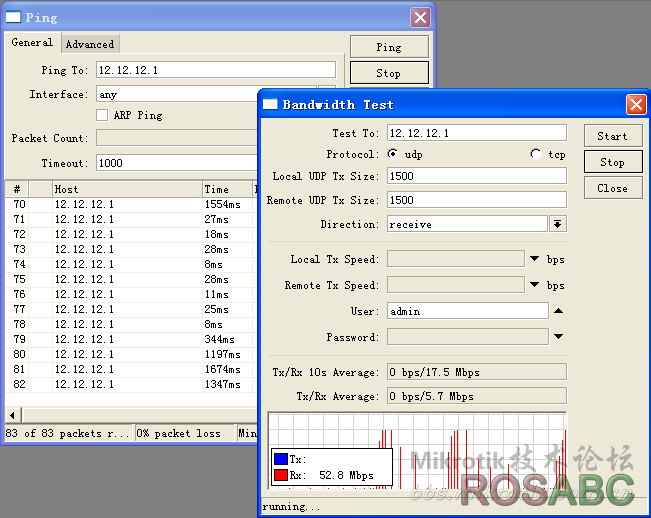Select ping row 76 with 11ms
Image resolution: width=651 pixels, height=518 pixels.
click(131, 294)
